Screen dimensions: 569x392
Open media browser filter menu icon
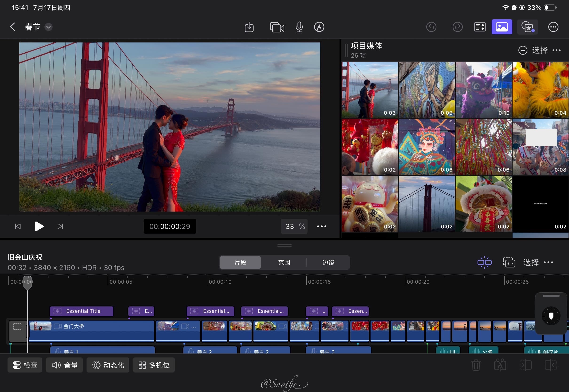[523, 50]
